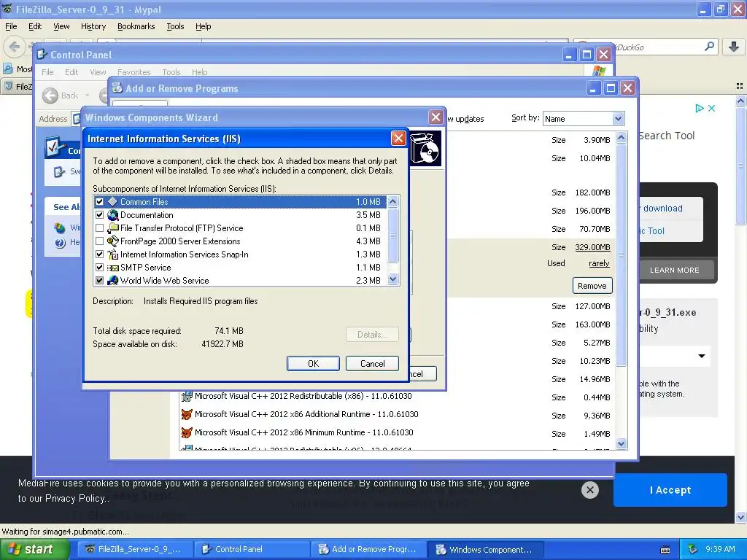Image resolution: width=747 pixels, height=560 pixels.
Task: Click the 329.00MB size link
Action: coord(592,247)
